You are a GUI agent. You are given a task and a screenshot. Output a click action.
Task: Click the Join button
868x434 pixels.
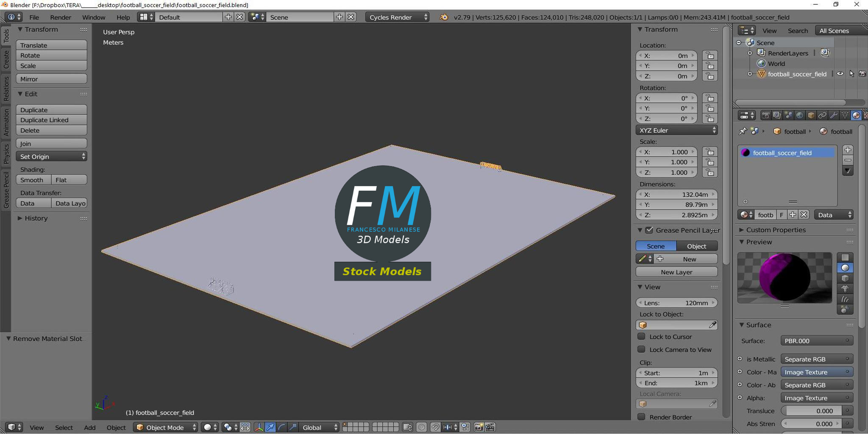[x=51, y=144]
